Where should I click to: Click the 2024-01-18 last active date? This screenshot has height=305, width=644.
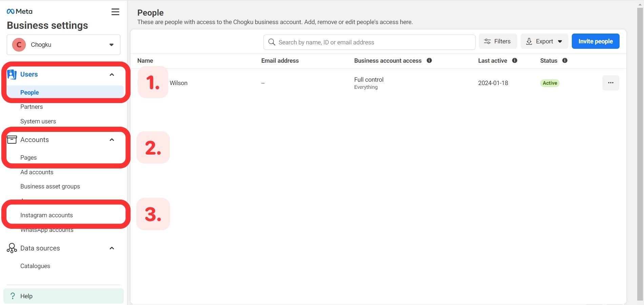click(x=493, y=83)
